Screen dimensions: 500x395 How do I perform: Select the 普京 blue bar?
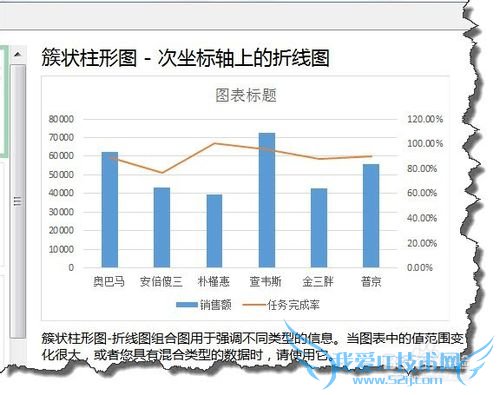[371, 216]
